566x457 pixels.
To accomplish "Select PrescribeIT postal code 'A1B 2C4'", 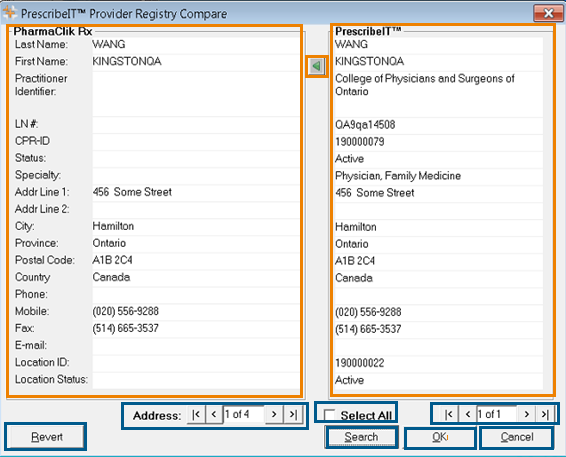I will tap(439, 261).
